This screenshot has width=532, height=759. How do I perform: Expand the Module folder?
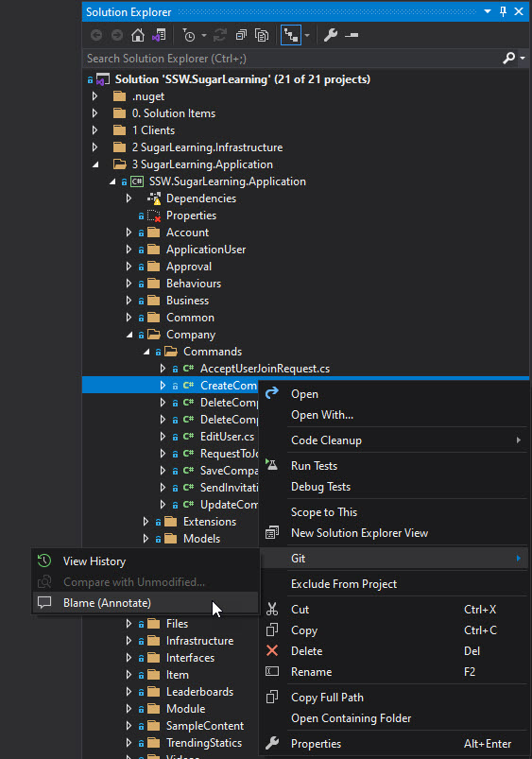tap(129, 709)
